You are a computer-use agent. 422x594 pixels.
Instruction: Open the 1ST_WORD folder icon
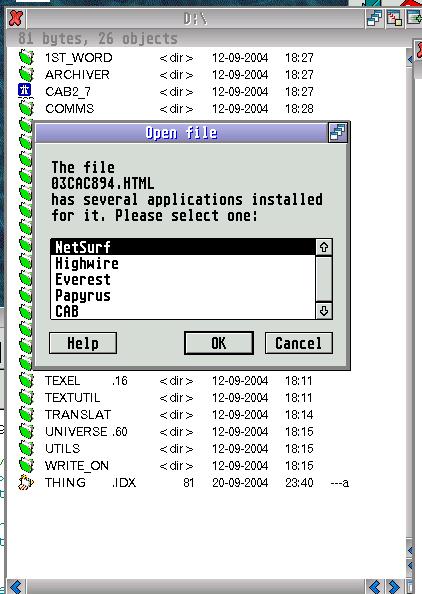point(26,57)
